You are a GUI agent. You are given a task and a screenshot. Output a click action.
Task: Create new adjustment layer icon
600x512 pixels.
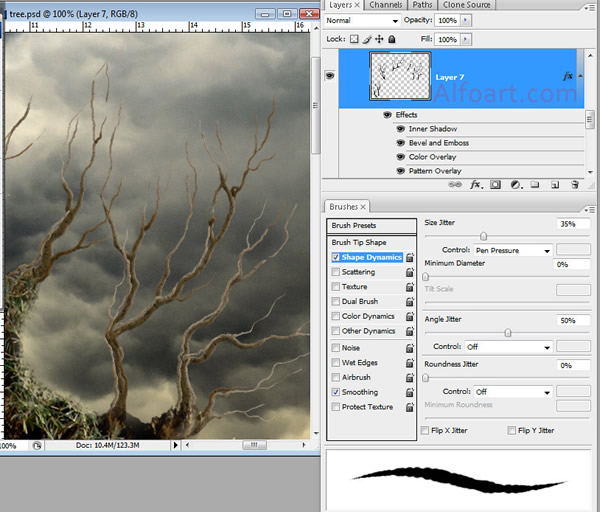click(x=516, y=185)
